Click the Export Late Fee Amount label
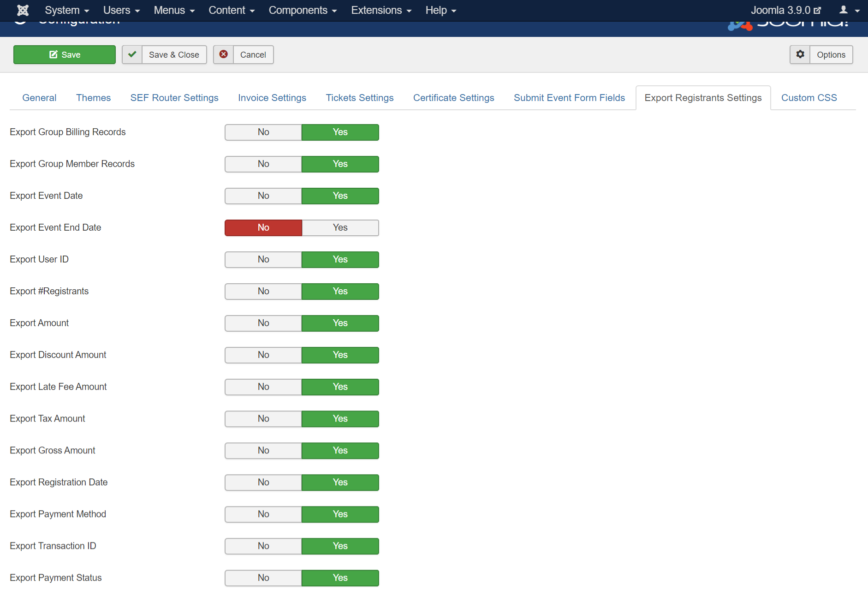This screenshot has height=596, width=868. (58, 387)
